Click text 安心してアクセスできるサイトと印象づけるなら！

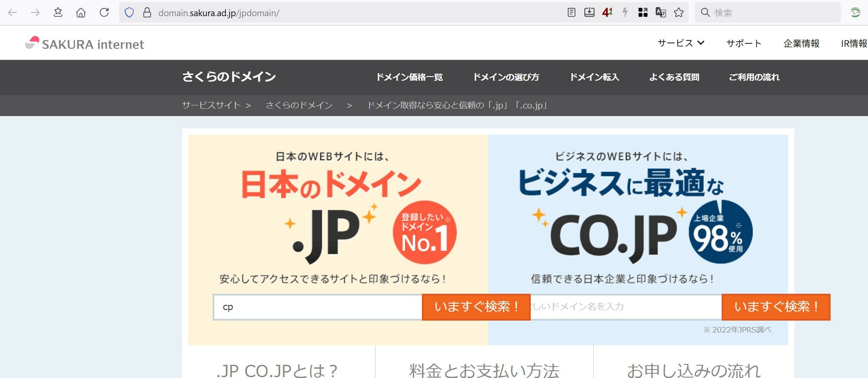click(x=333, y=279)
